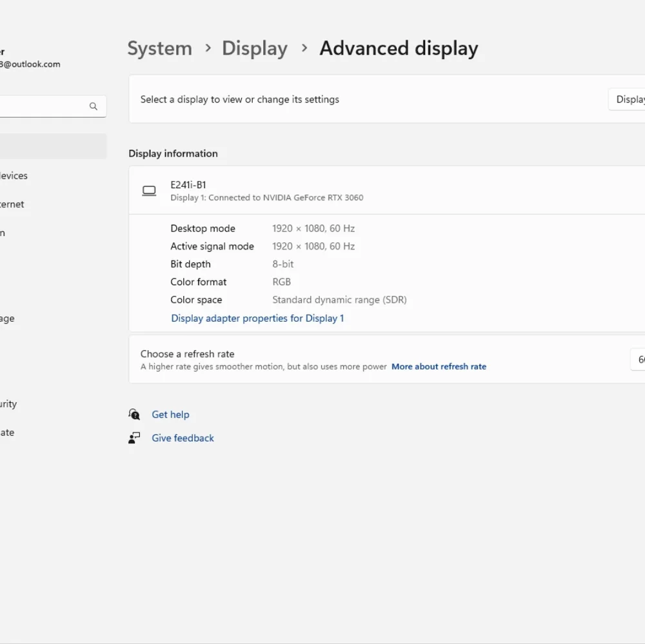645x644 pixels.
Task: Focus the settings search box
Action: (x=53, y=106)
